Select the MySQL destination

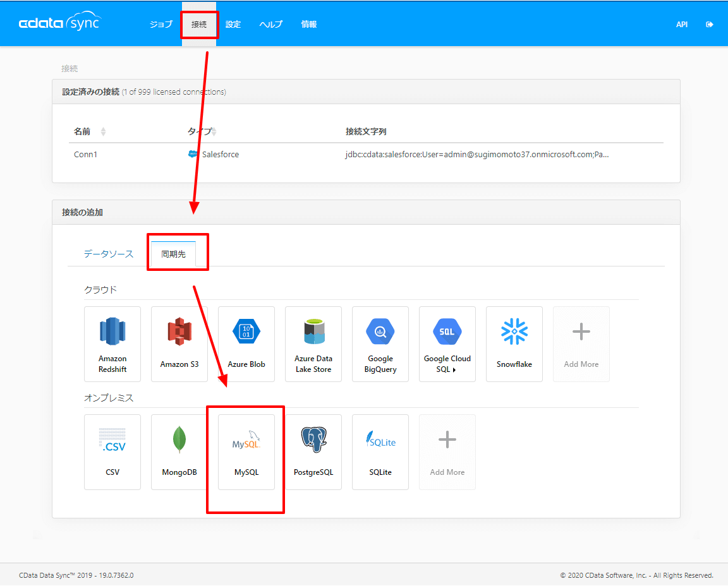coord(246,452)
